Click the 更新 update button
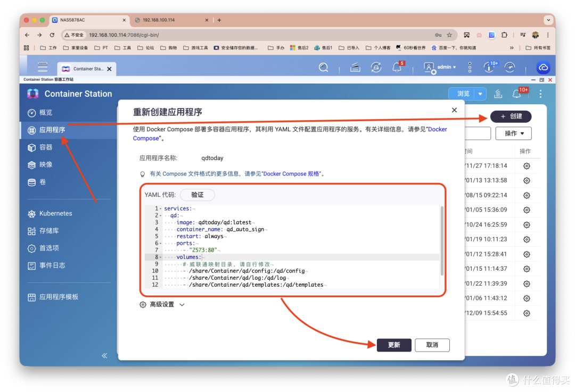The height and width of the screenshot is (392, 575). pos(394,345)
